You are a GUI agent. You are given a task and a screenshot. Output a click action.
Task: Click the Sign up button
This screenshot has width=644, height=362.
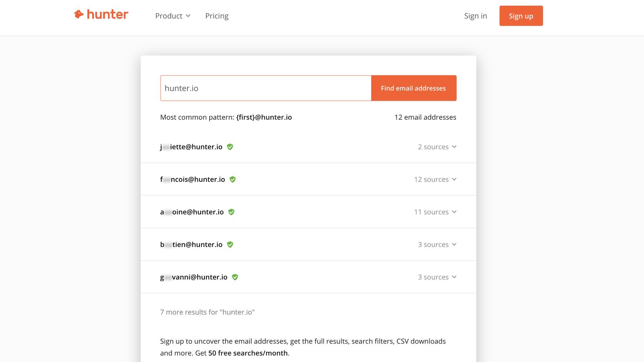(521, 16)
